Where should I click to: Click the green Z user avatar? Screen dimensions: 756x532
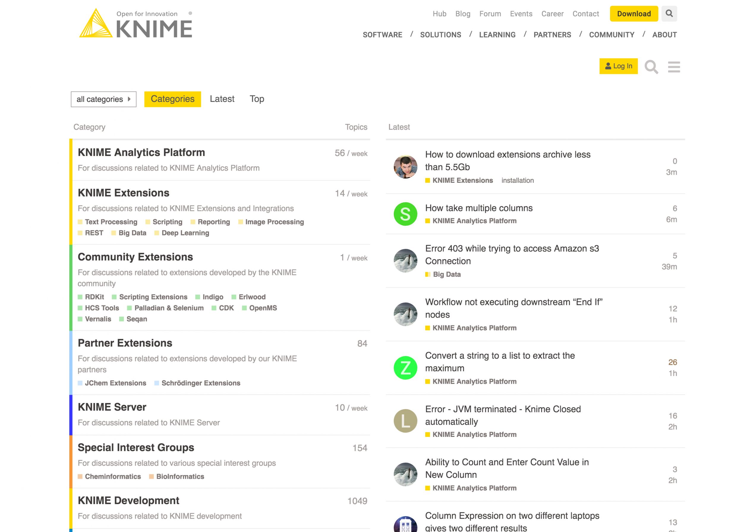pos(405,368)
